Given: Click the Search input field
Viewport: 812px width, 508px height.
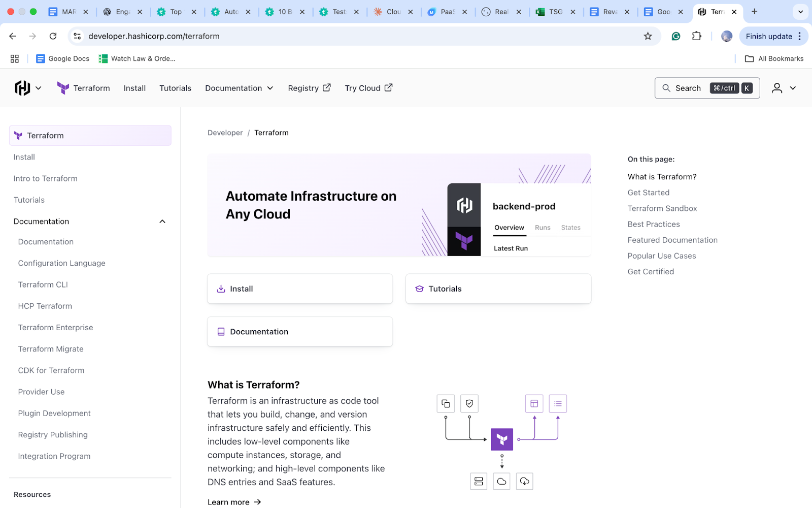Looking at the screenshot, I should point(707,88).
